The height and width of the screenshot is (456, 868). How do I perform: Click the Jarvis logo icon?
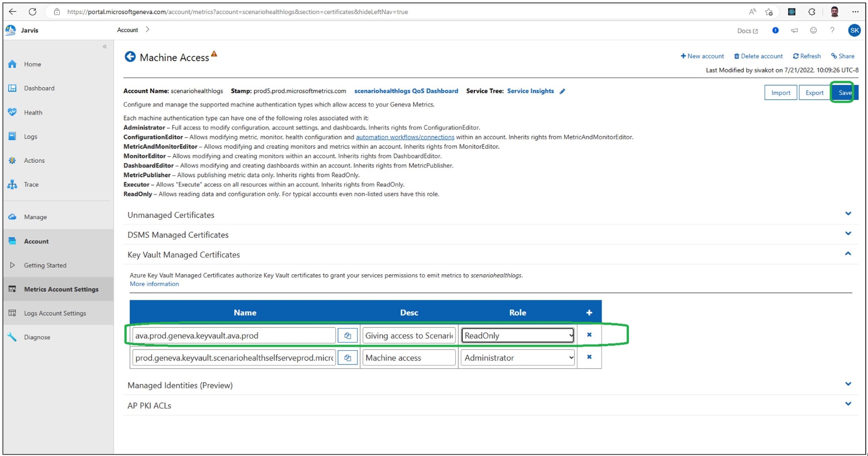click(x=11, y=30)
